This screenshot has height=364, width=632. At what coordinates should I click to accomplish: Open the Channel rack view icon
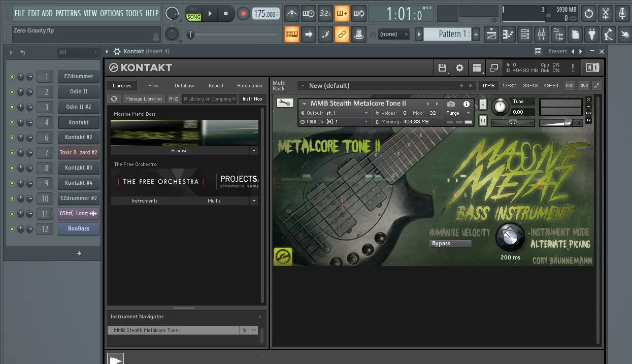[x=525, y=35]
